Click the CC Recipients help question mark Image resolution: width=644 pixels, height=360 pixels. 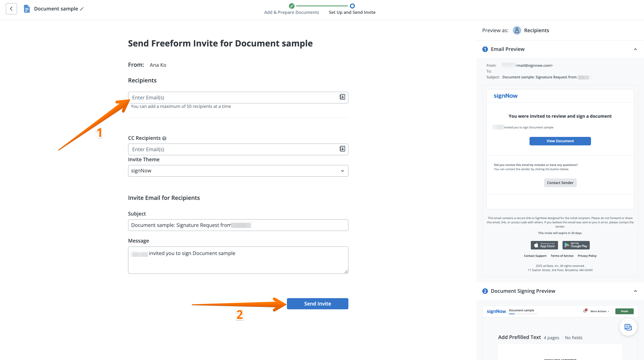tap(164, 138)
